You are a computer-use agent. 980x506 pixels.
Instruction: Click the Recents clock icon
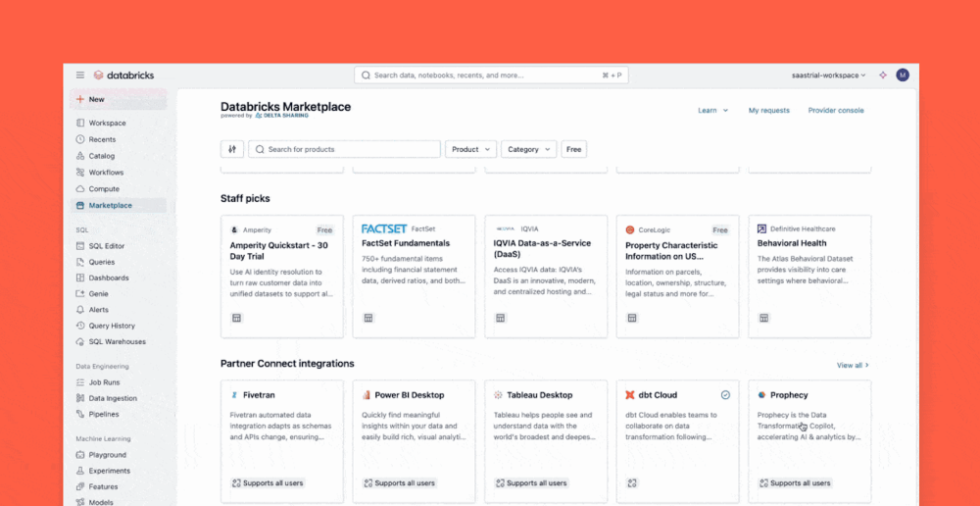(80, 139)
